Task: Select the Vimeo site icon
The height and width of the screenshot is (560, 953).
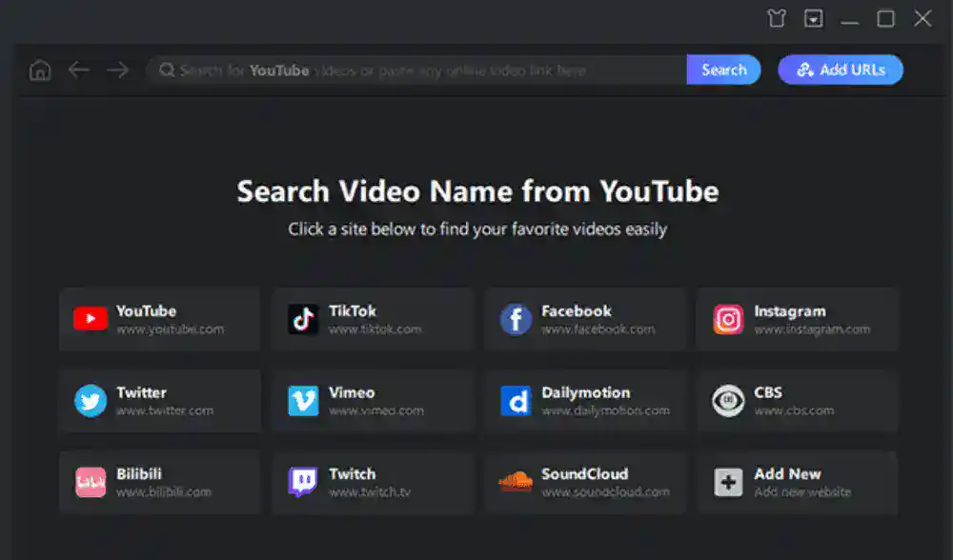Action: point(303,401)
